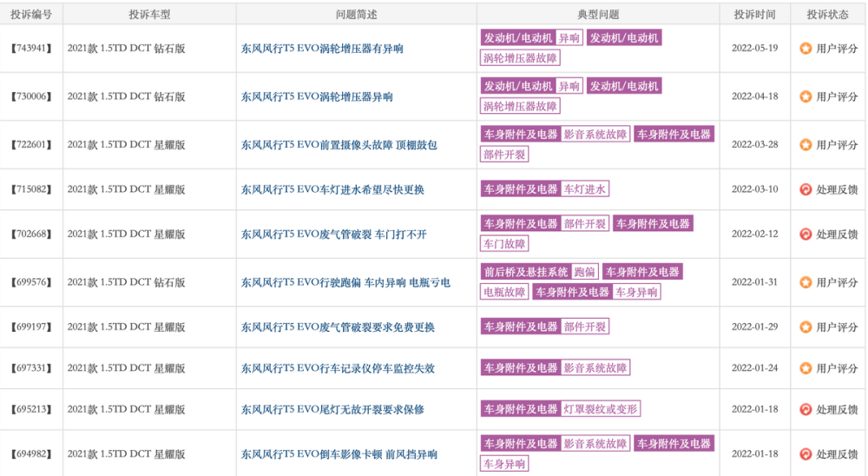Screen dimensions: 868x476
Task: Click the date 2022-01-31
Action: pyautogui.click(x=754, y=282)
